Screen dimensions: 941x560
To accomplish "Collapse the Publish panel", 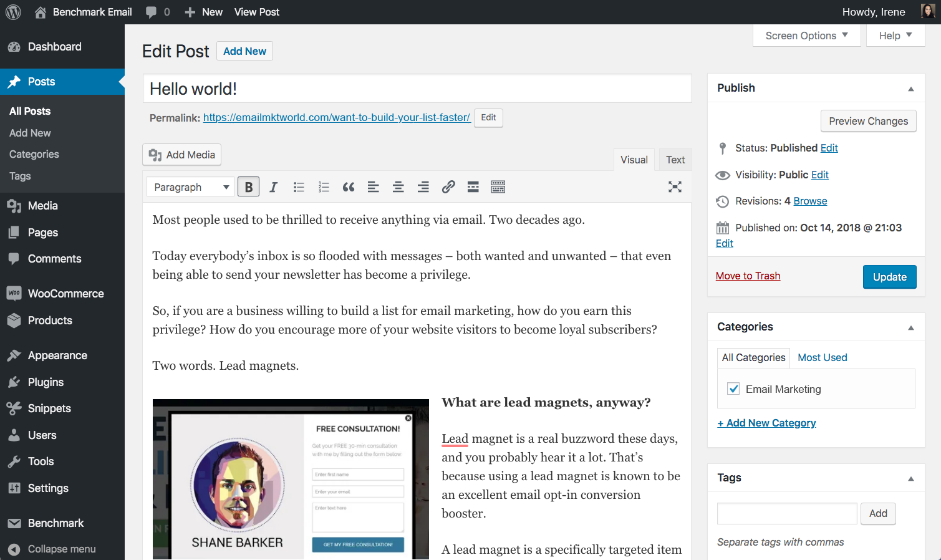I will point(911,88).
